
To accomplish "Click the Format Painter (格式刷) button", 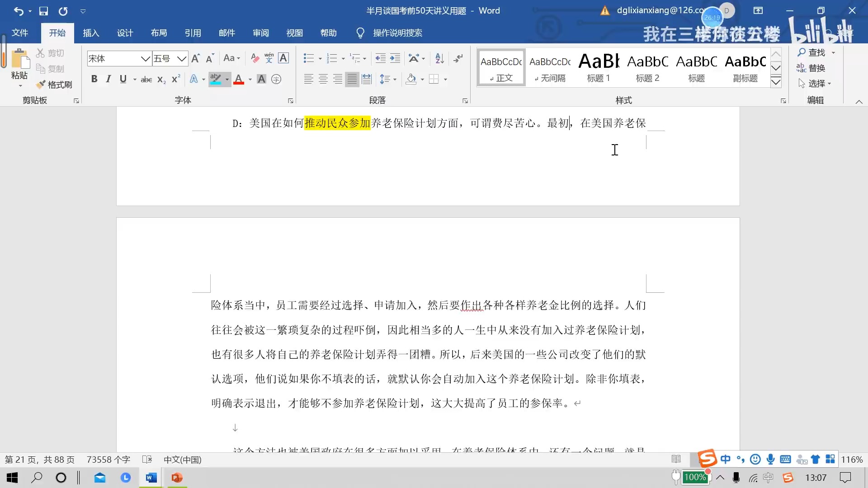I will click(54, 84).
